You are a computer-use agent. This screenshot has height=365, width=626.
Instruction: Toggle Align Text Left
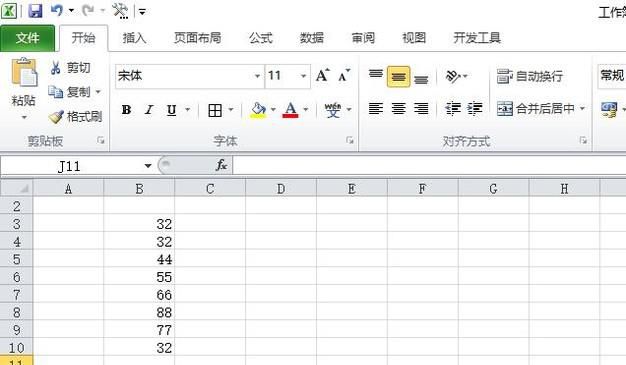(376, 109)
